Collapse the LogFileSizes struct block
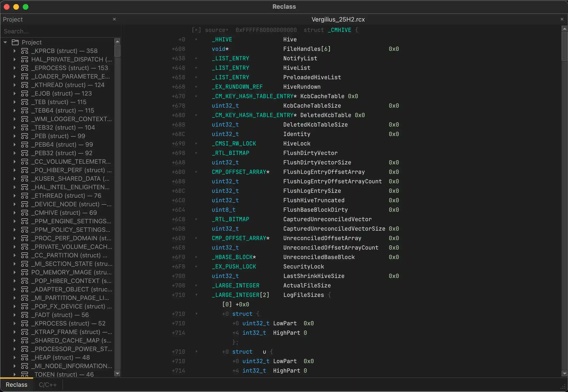This screenshot has height=392, width=568. click(x=196, y=295)
